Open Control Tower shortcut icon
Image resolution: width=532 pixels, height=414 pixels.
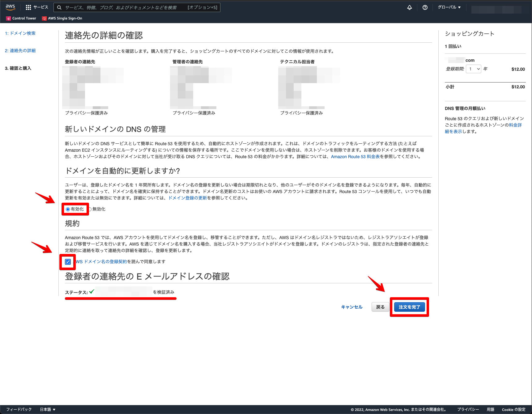[8, 19]
